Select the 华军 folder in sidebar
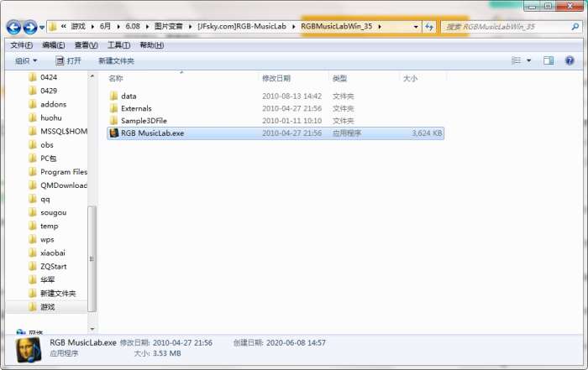Viewport: 588px width, 370px height. click(x=47, y=279)
